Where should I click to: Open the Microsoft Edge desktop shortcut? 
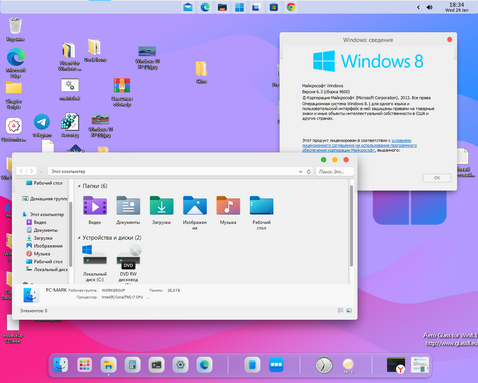click(x=16, y=63)
